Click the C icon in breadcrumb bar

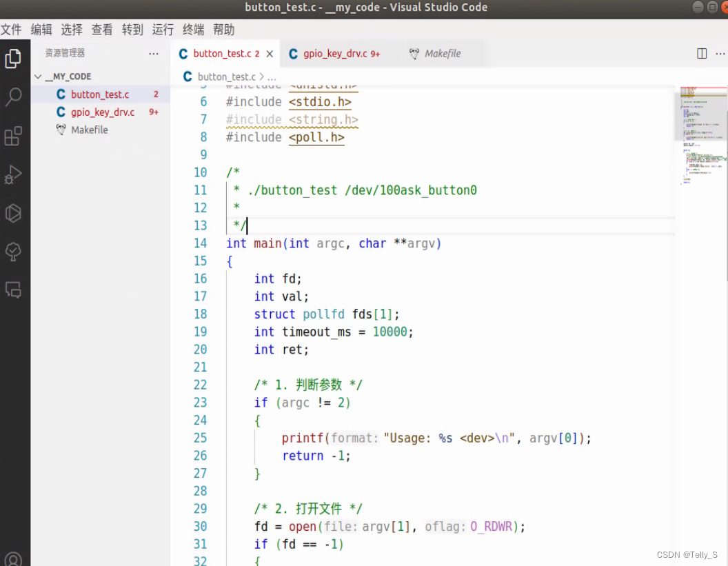pos(188,76)
